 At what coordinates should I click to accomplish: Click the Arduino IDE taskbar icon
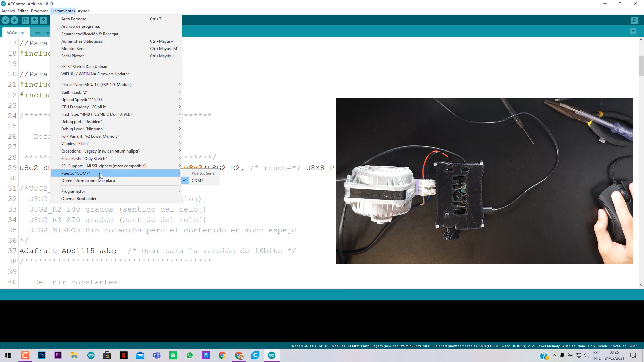point(272,355)
